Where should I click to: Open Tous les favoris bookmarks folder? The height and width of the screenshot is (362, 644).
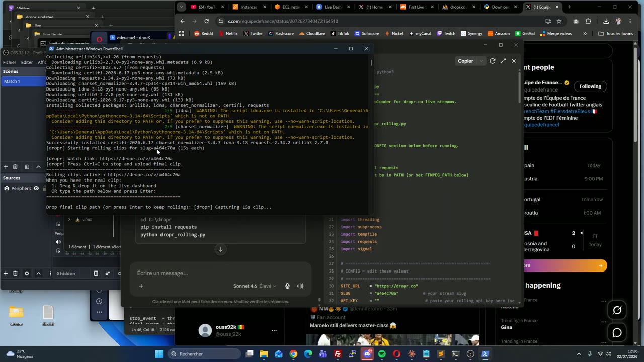[615, 34]
